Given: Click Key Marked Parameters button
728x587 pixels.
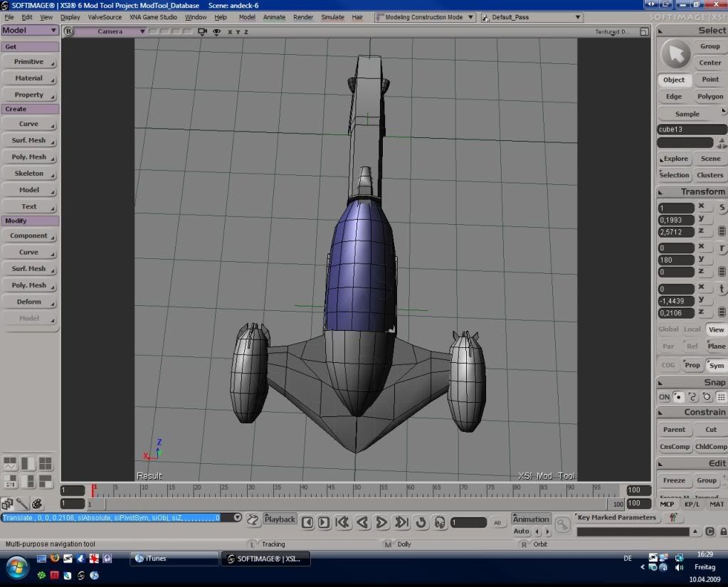Looking at the screenshot, I should (616, 517).
